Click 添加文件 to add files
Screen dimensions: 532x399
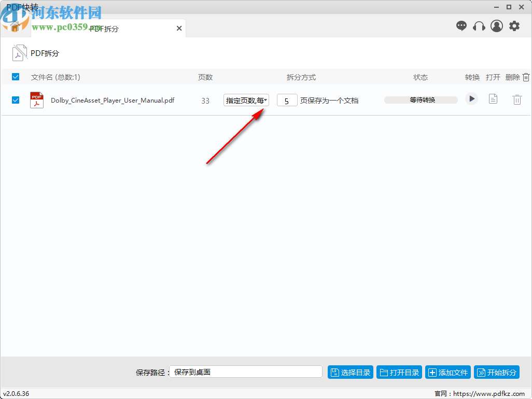point(447,372)
